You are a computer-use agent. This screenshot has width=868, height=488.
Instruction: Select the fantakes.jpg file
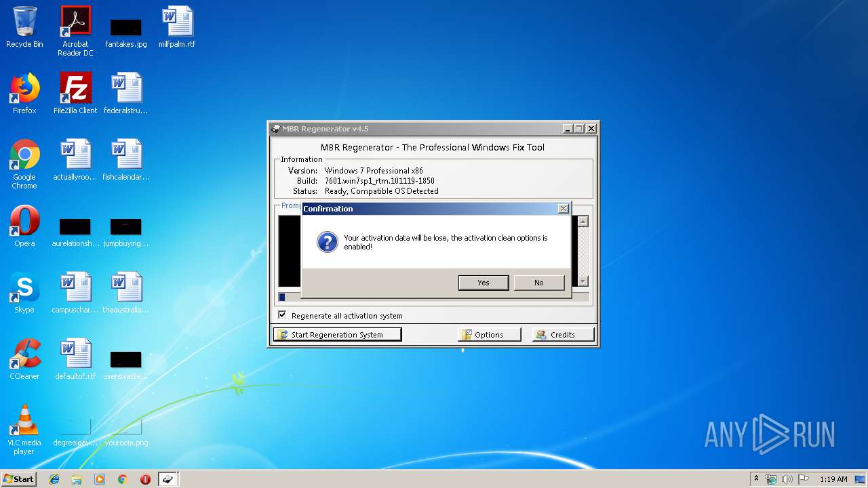(126, 31)
